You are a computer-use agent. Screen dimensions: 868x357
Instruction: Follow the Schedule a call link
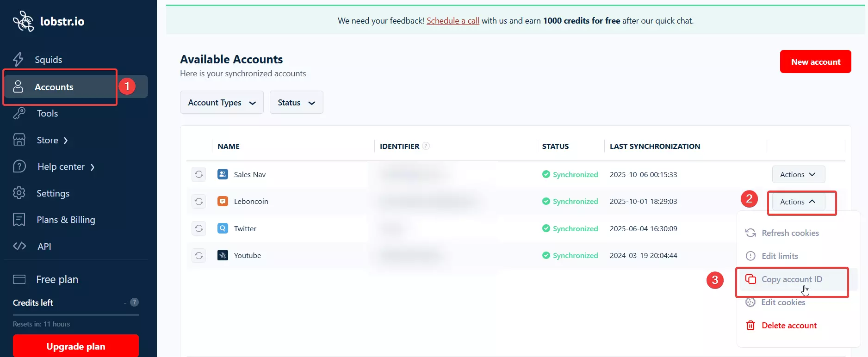coord(453,21)
